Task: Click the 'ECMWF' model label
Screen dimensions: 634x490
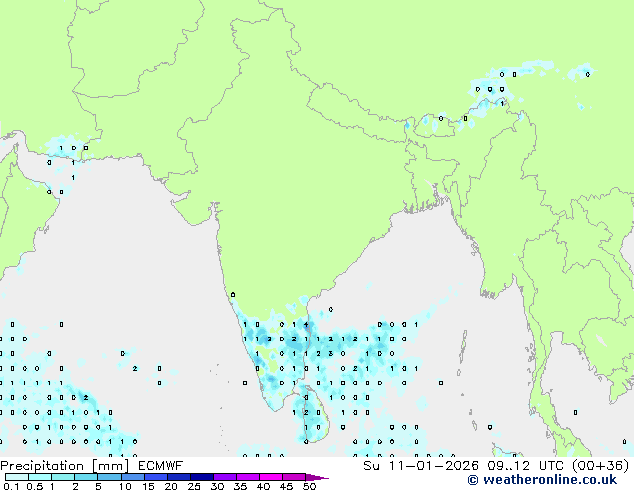Action: 160,466
